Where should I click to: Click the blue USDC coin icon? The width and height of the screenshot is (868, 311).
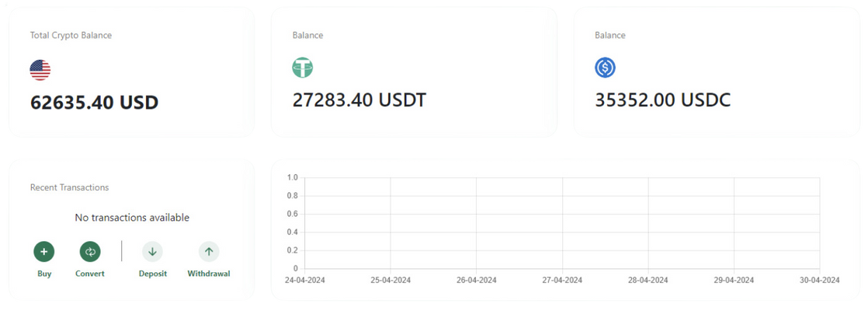[606, 68]
